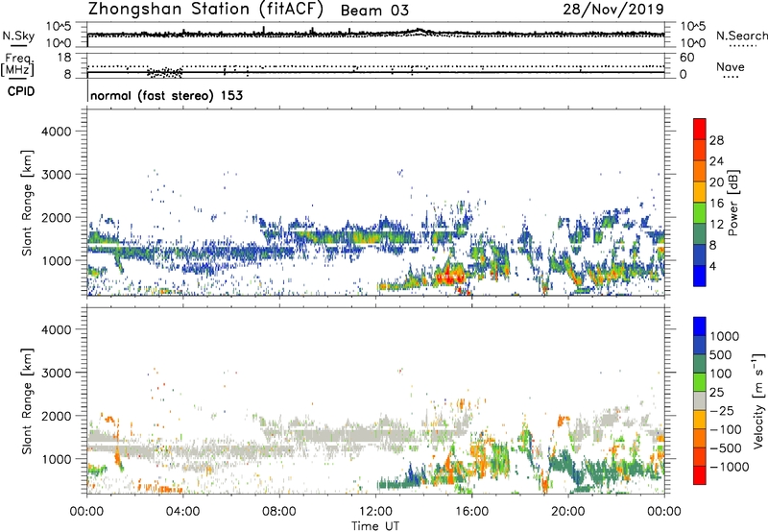This screenshot has width=768, height=532.
Task: Click the Time UT axis title
Action: point(375,526)
